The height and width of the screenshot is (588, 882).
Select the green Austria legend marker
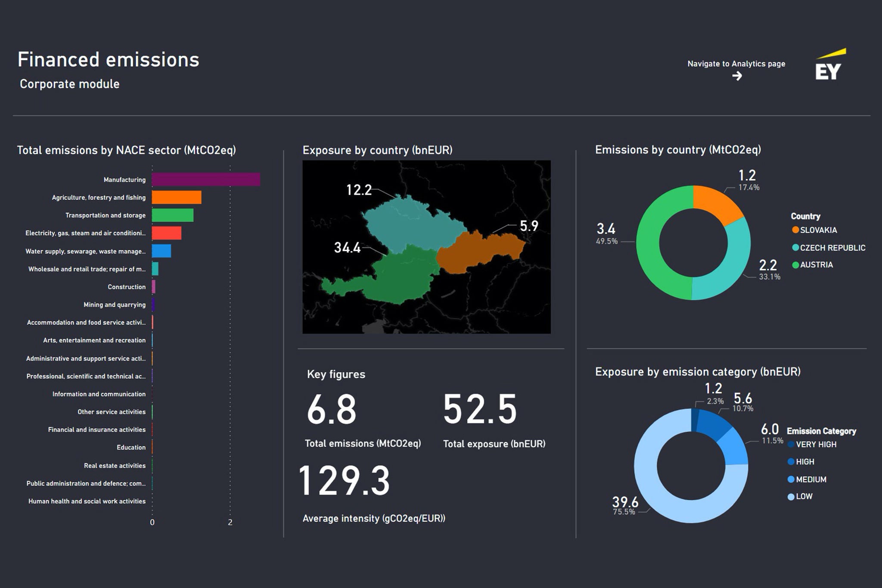(795, 265)
